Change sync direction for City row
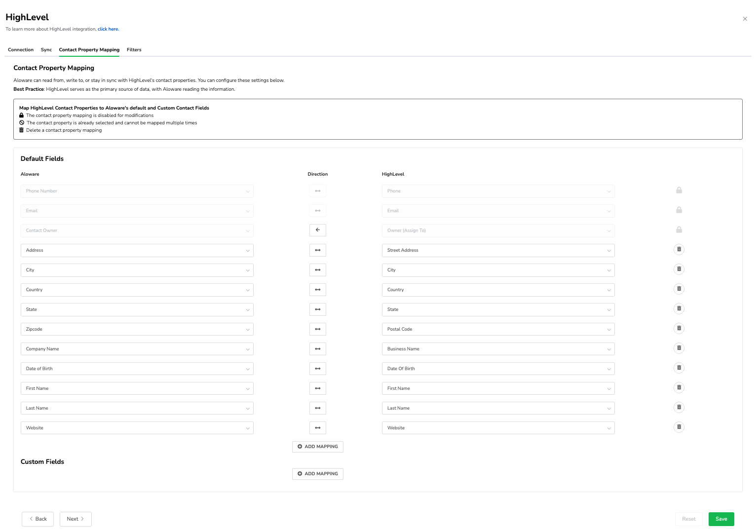This screenshot has height=532, width=756. tap(318, 270)
